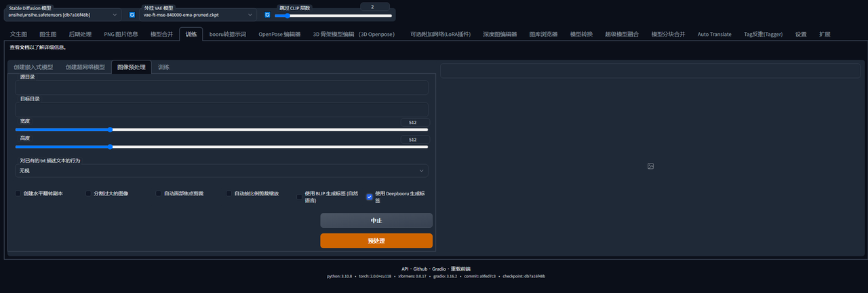
Task: Check 使用 BLIP 生成标签 option
Action: (300, 197)
